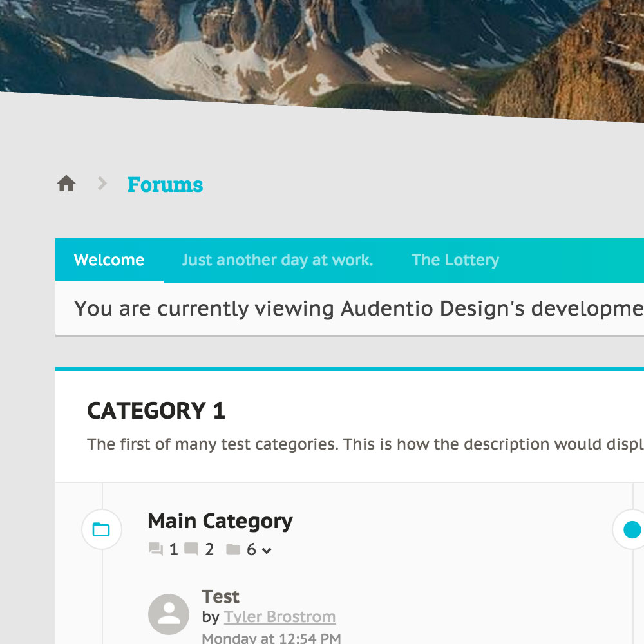Screen dimensions: 644x644
Task: Visit Tyler Brostrom's profile link
Action: [x=279, y=617]
